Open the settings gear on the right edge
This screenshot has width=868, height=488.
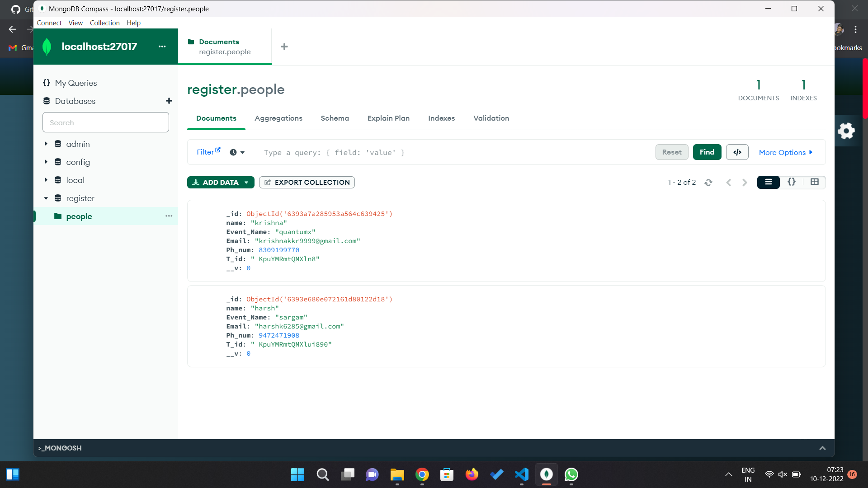tap(846, 131)
